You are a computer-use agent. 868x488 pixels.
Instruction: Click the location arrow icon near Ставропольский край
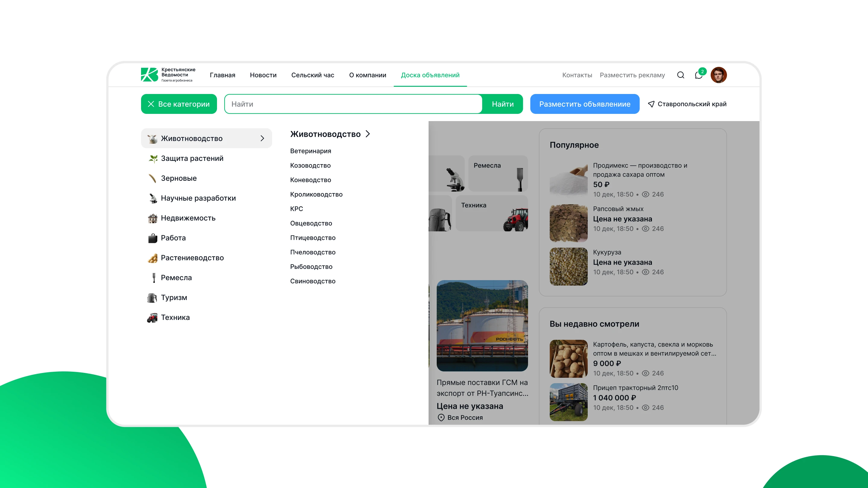651,104
